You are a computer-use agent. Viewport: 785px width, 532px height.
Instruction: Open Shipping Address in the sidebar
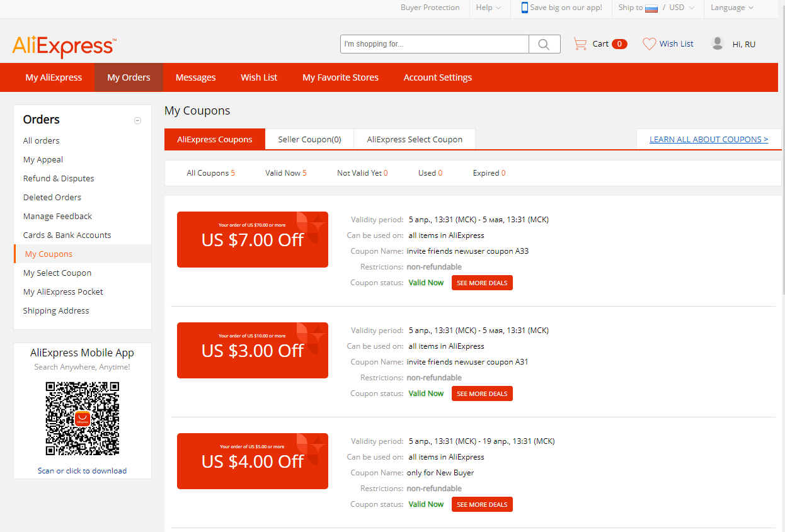[x=56, y=310]
